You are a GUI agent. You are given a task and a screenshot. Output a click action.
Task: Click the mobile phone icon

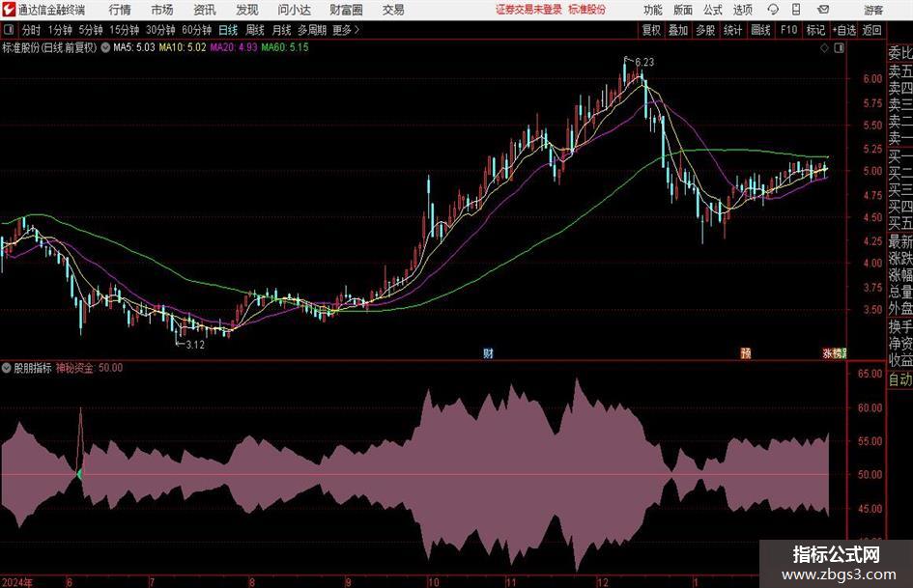pos(796,10)
